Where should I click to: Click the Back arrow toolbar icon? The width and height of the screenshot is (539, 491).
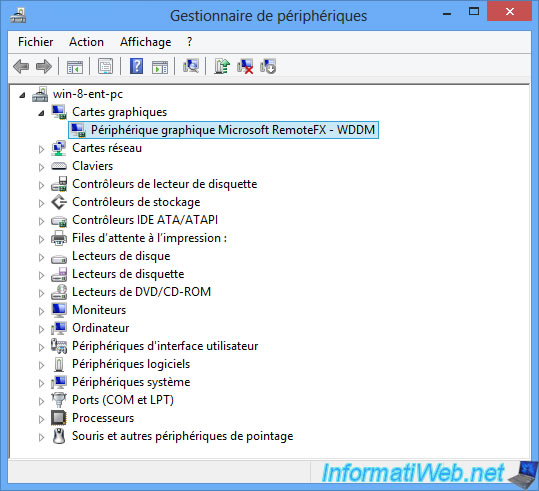coord(21,66)
